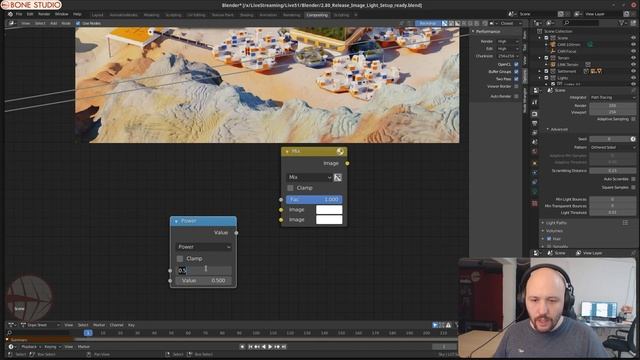This screenshot has width=640, height=360.
Task: Toggle Adaptive Sampling checkbox
Action: pos(633,119)
